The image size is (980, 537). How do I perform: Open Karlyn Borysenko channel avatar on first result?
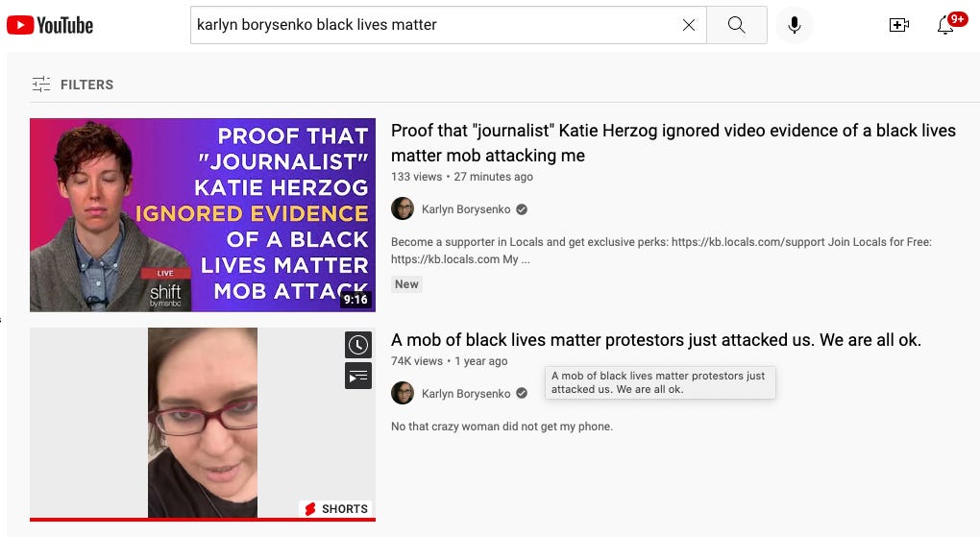(x=403, y=208)
